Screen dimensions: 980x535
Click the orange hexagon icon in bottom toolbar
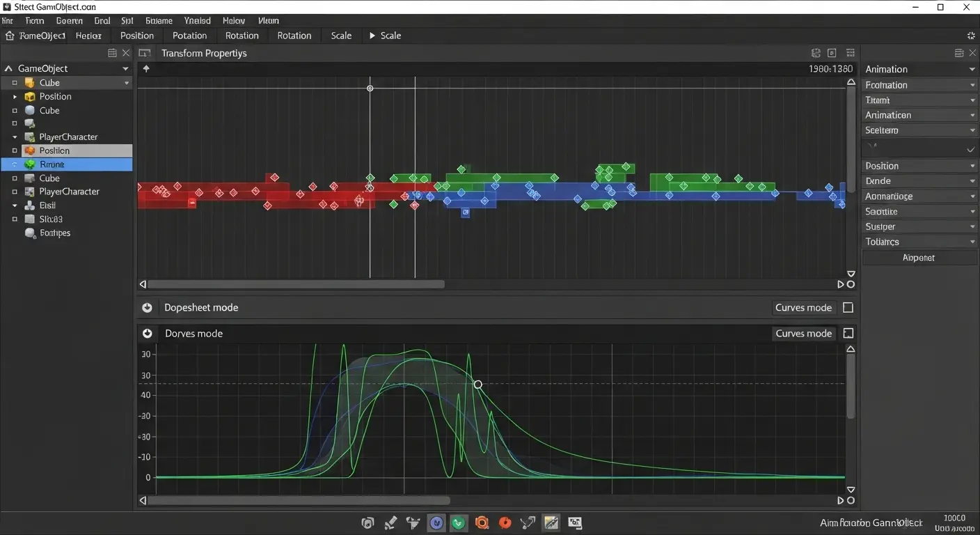pos(482,522)
